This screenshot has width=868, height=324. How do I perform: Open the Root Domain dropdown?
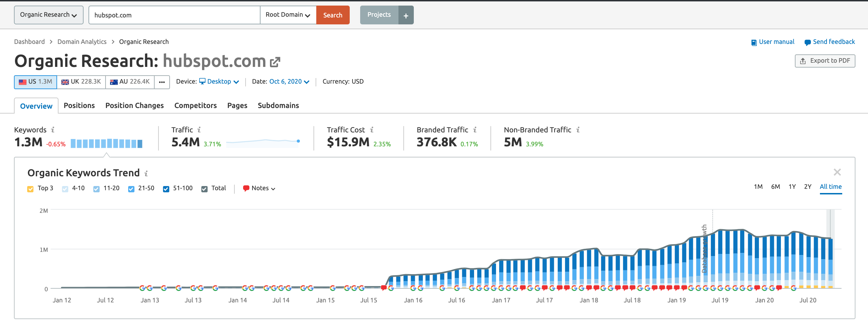[x=288, y=15]
